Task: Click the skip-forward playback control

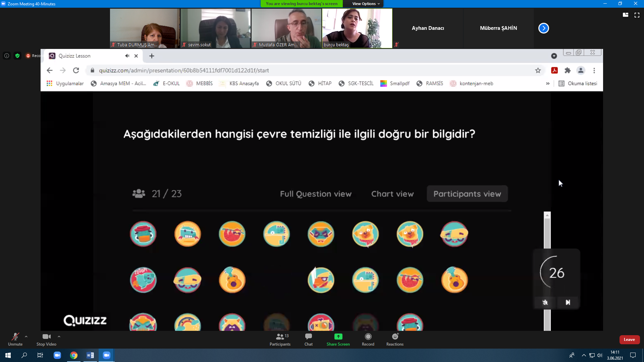Action: (568, 302)
